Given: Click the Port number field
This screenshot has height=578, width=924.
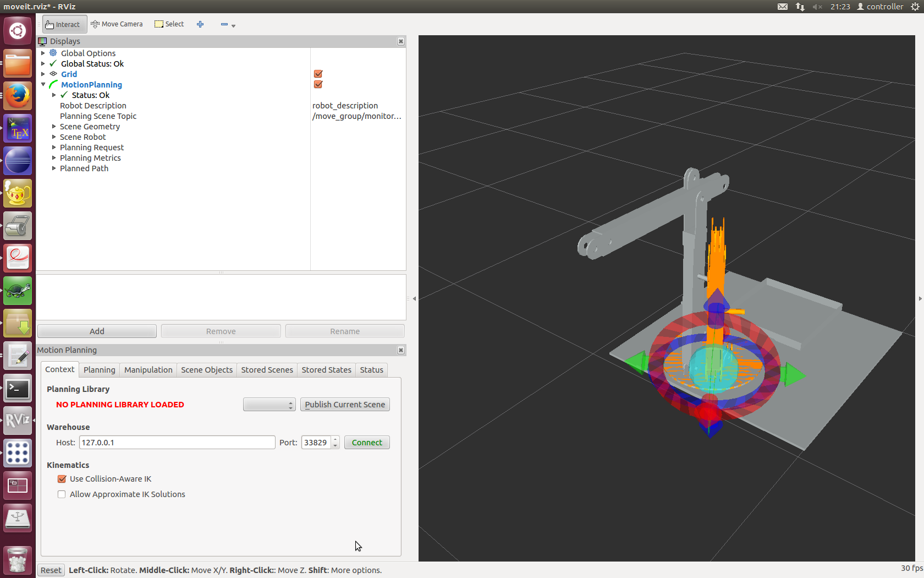Looking at the screenshot, I should click(316, 443).
